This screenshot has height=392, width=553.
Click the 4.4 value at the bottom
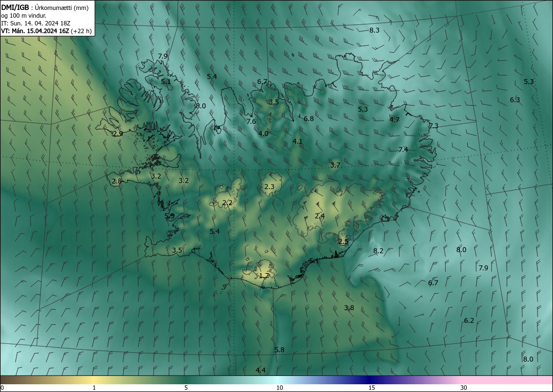click(260, 370)
